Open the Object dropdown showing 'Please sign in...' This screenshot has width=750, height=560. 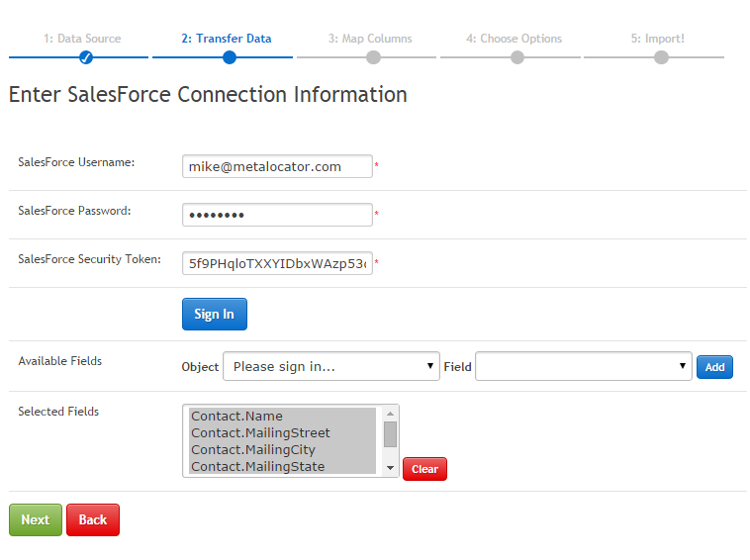[x=331, y=367]
